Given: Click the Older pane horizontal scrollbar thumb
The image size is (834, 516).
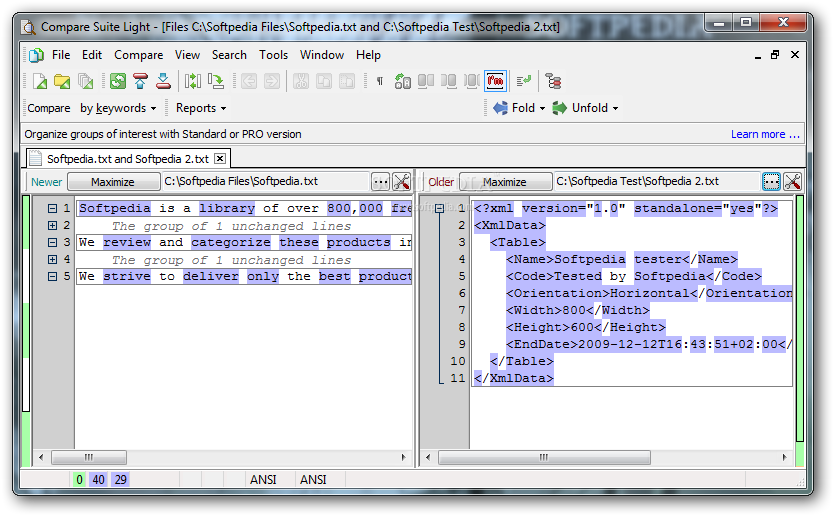Looking at the screenshot, I should click(x=544, y=457).
